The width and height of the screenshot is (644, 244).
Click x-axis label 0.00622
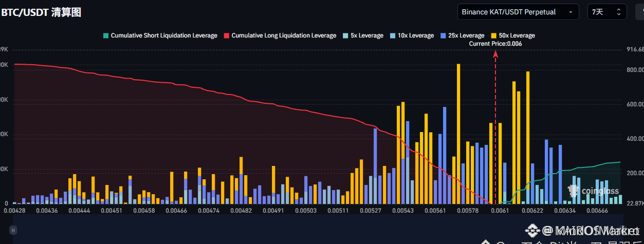pos(532,211)
